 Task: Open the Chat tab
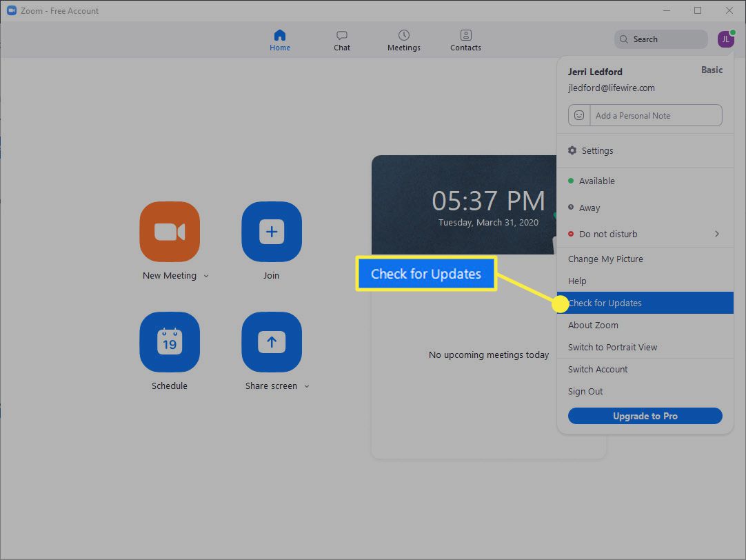pyautogui.click(x=342, y=41)
